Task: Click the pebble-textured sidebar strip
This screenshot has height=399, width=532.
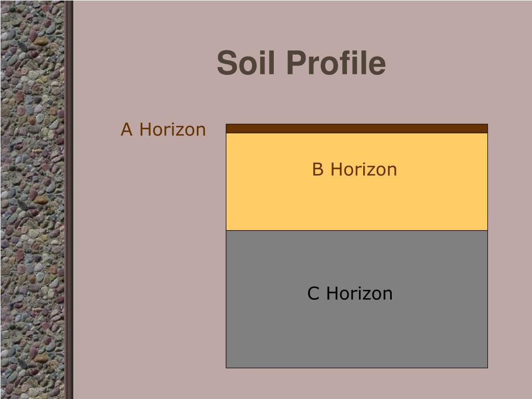Action: [x=32, y=199]
